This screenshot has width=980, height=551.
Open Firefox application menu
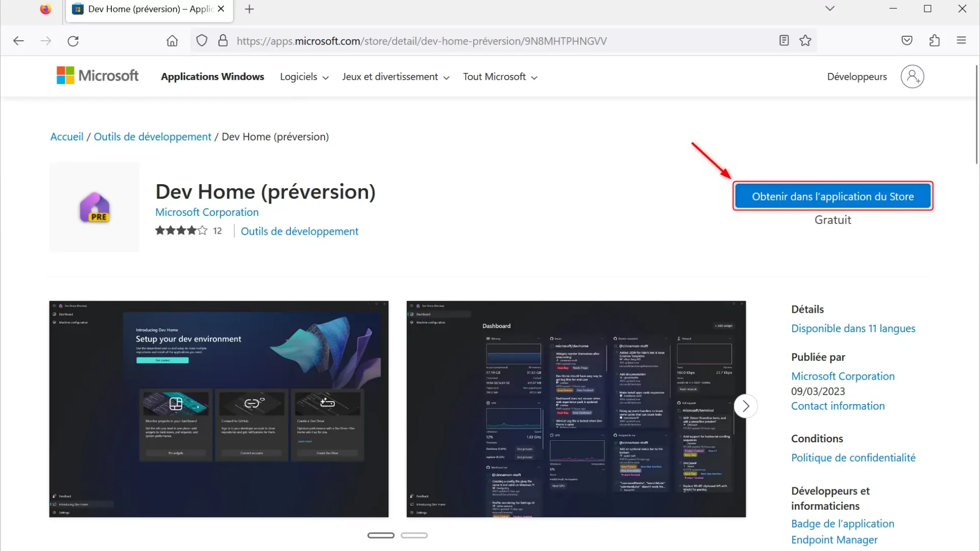click(x=961, y=41)
